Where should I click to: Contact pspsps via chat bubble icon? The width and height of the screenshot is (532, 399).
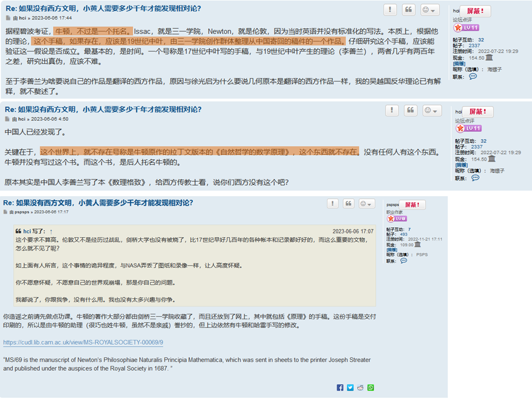click(x=403, y=260)
